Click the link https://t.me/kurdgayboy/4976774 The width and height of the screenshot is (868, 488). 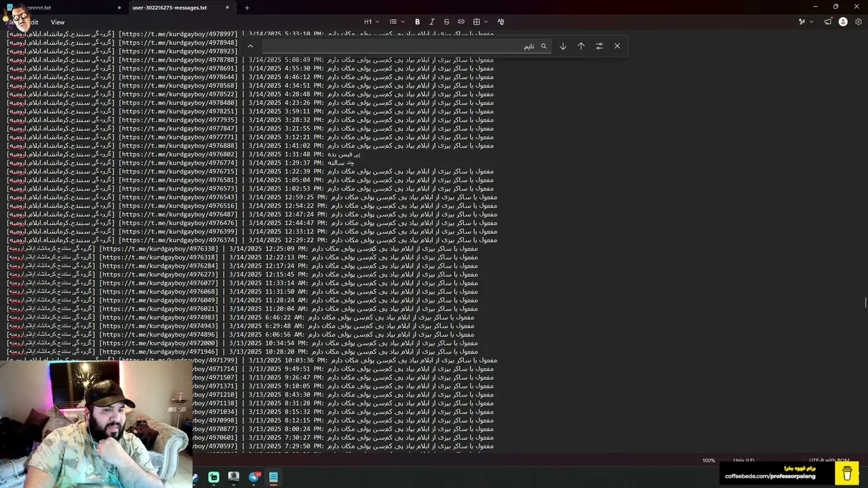coord(178,163)
